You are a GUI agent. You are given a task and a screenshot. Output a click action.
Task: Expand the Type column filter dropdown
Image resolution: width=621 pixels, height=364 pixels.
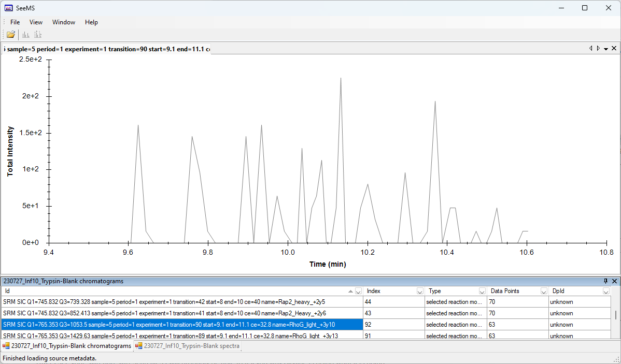click(482, 292)
